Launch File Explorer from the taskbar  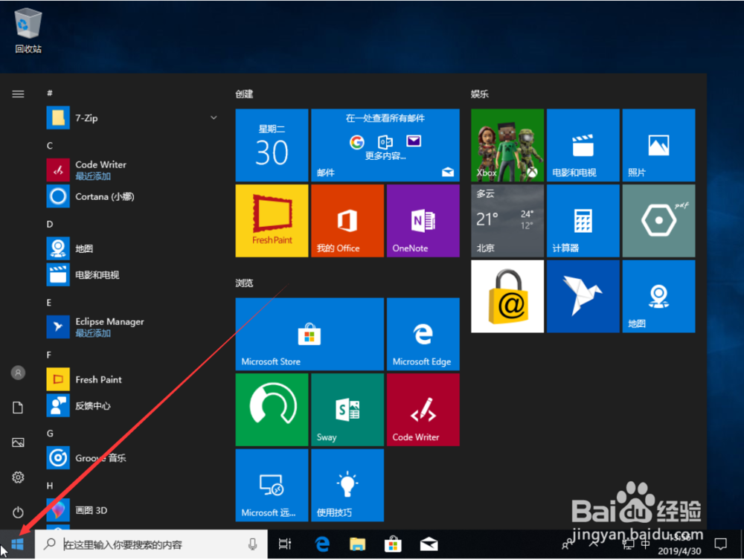tap(357, 544)
